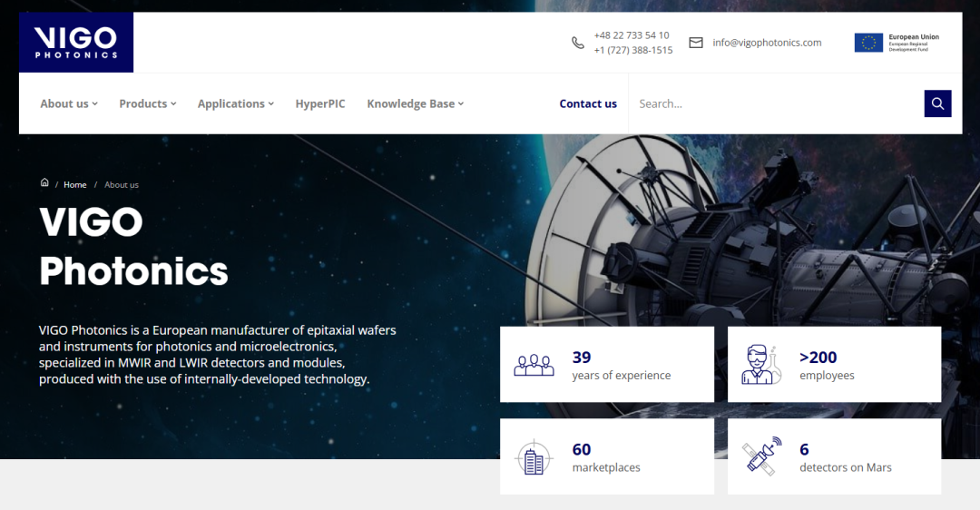This screenshot has height=510, width=980.
Task: Click the +48 22 733 54 10 phone number
Action: coord(632,35)
